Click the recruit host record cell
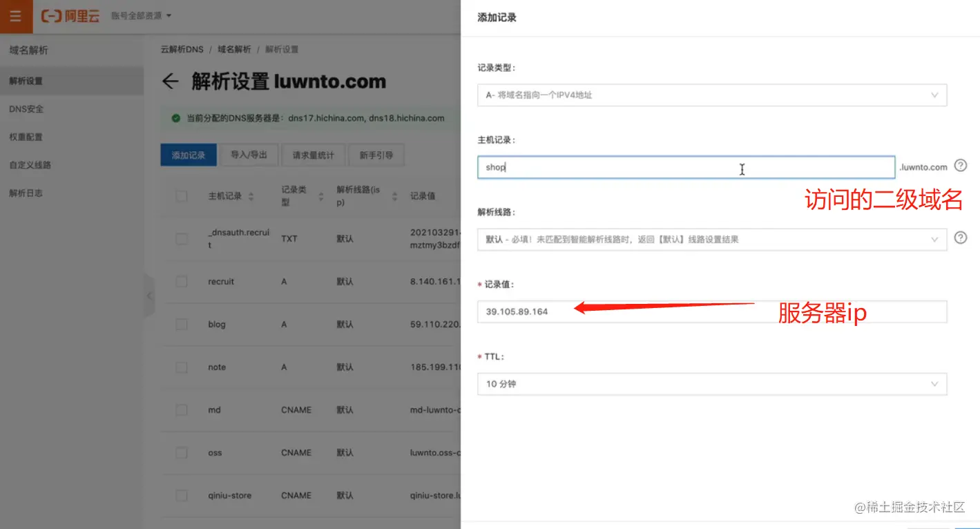This screenshot has height=529, width=980. (221, 282)
